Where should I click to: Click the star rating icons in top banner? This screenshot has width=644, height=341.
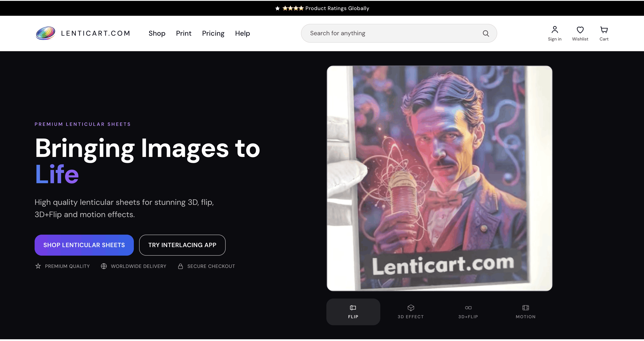[289, 8]
